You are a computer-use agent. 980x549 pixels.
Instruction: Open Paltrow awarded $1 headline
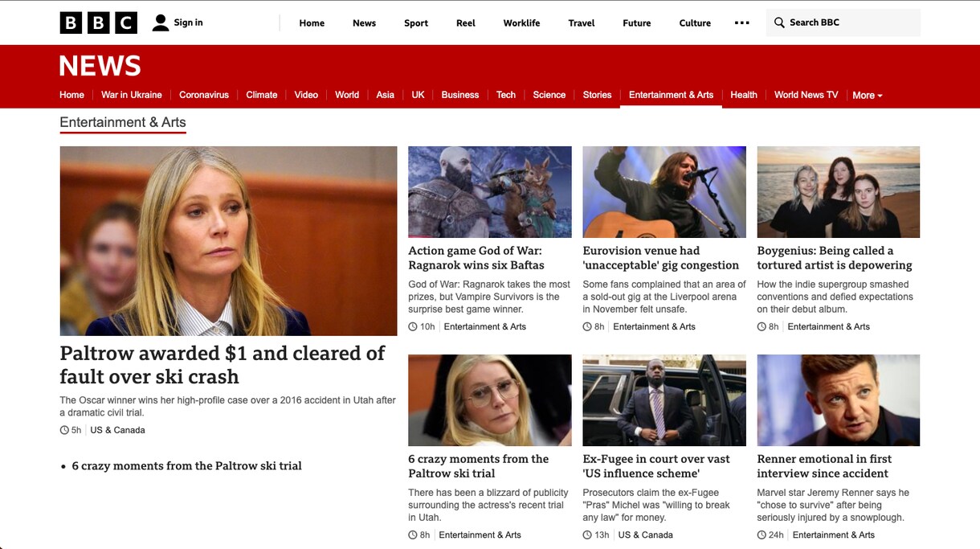[223, 365]
